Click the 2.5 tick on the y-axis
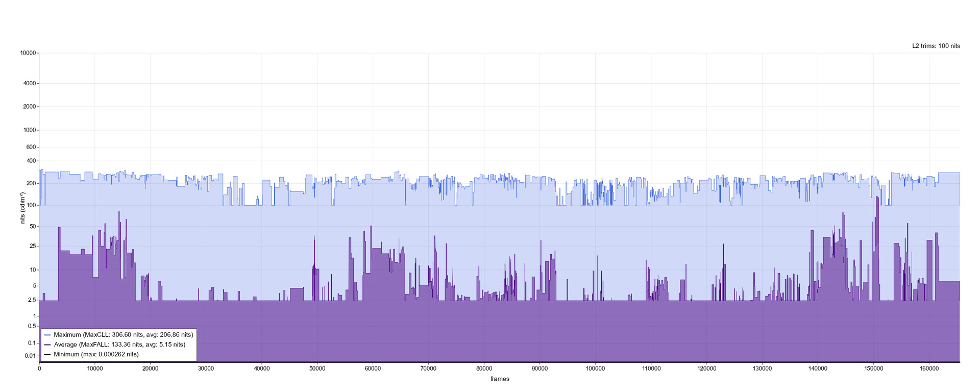This screenshot has height=392, width=980. (32, 300)
